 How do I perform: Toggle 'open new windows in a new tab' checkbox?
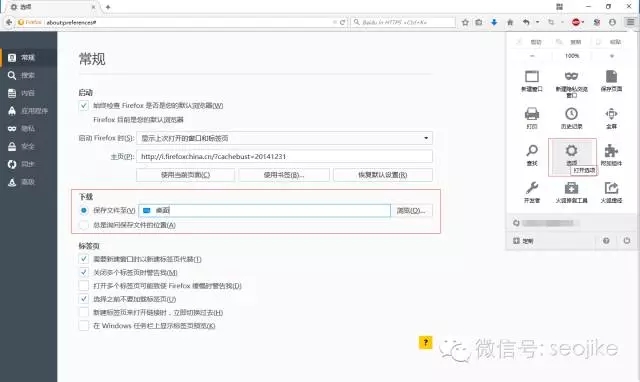[x=83, y=259]
